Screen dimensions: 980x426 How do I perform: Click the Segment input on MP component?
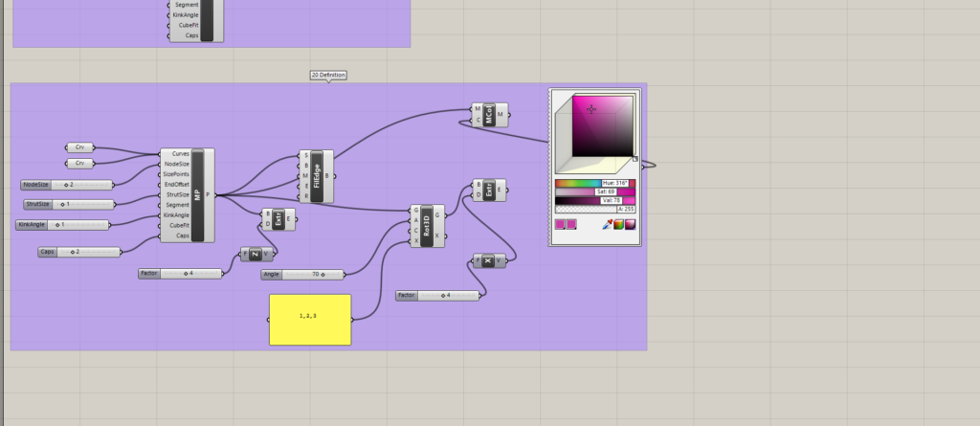click(178, 205)
